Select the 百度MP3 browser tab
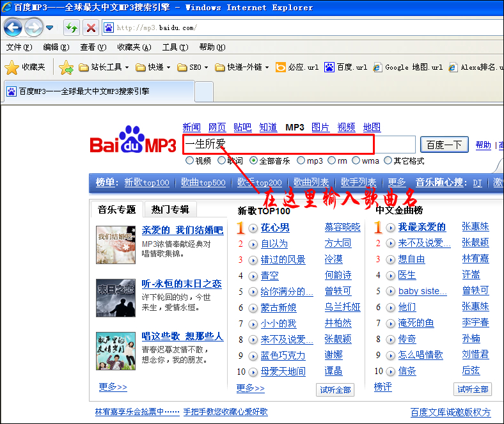This screenshot has width=504, height=424. point(99,91)
